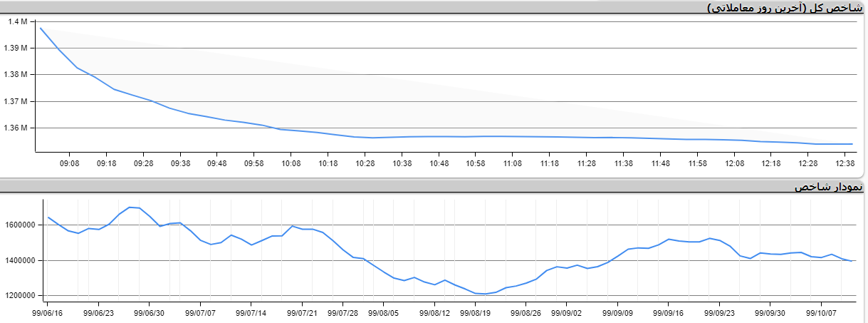The height and width of the screenshot is (323, 868).
Task: Click the شاخص کل (آخرین روز معاملاتی) panel header
Action: coord(788,8)
